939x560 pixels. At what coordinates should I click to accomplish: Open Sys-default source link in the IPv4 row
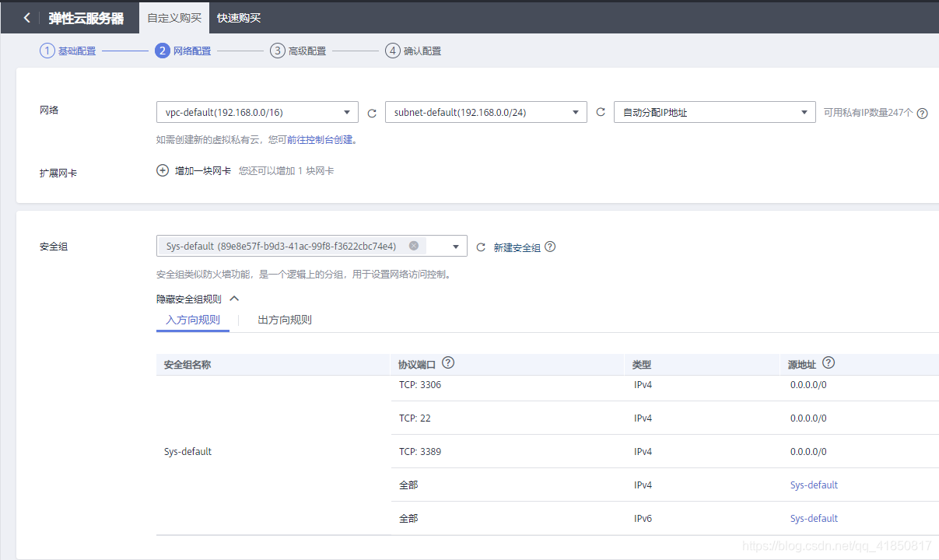point(814,485)
